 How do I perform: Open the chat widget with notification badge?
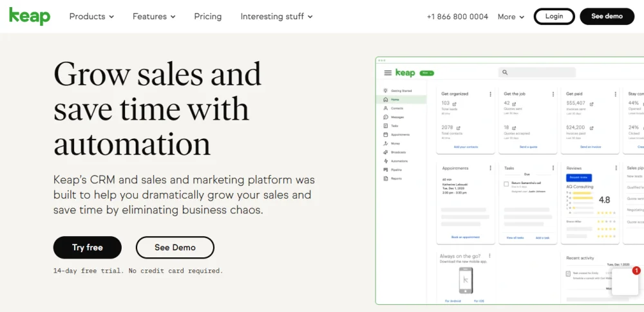click(625, 282)
